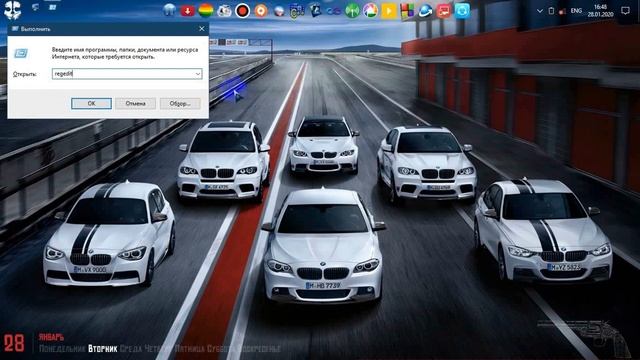Open the multicolor pinwheel dock icon

[371, 11]
